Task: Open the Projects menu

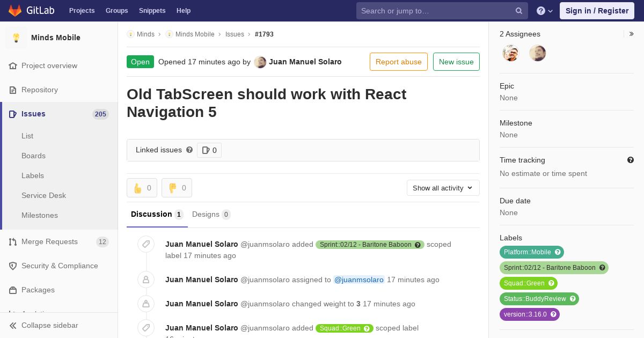Action: (x=82, y=11)
